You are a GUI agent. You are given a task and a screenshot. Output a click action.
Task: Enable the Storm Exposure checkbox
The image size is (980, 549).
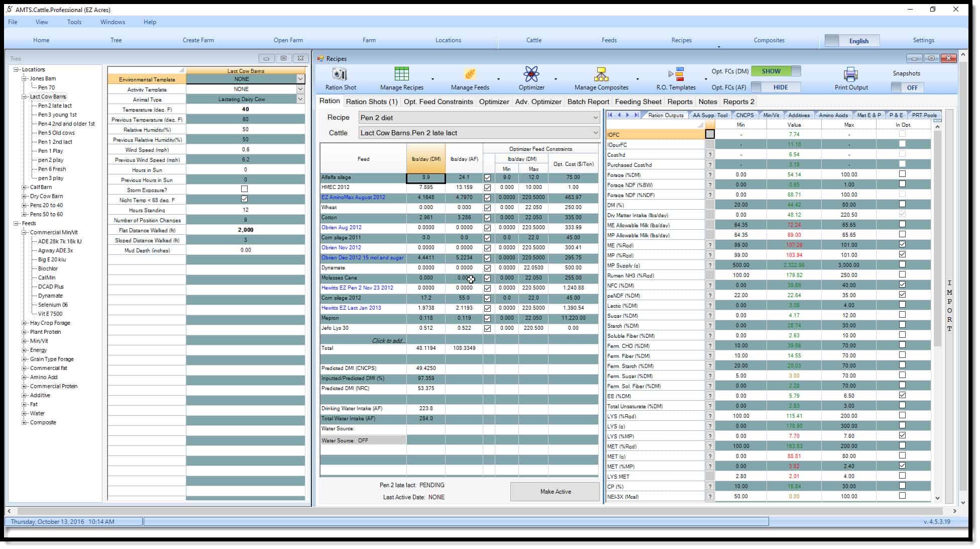[x=244, y=190]
